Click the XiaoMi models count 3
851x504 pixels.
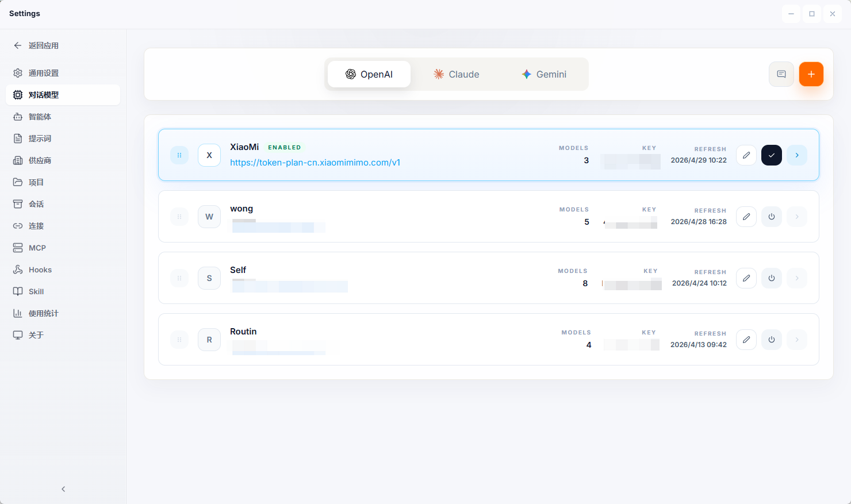pyautogui.click(x=586, y=160)
